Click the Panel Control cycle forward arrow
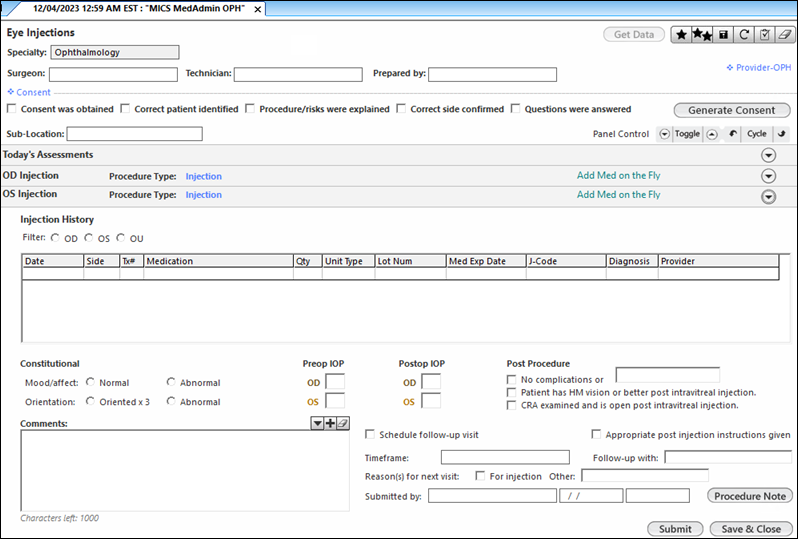This screenshot has height=539, width=798. (782, 134)
